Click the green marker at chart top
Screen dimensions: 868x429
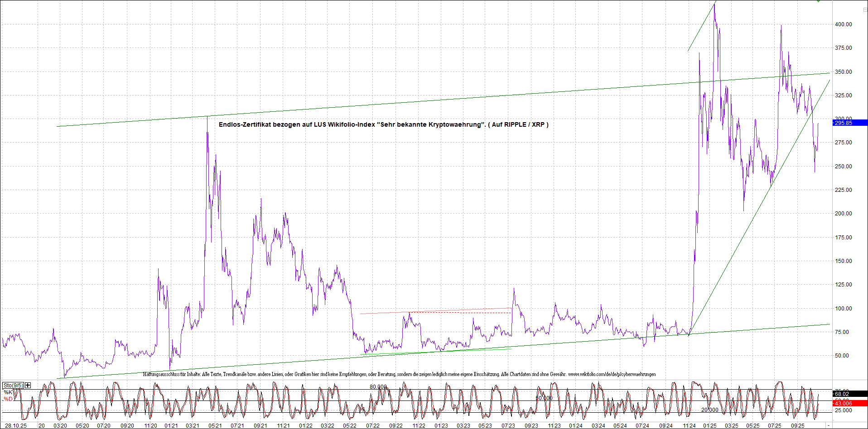click(818, 1)
